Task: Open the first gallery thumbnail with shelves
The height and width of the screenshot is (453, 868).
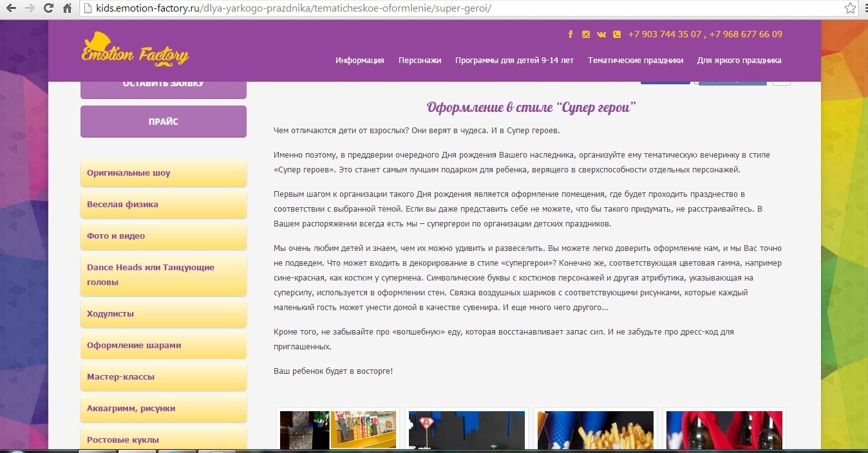Action: pos(338,430)
